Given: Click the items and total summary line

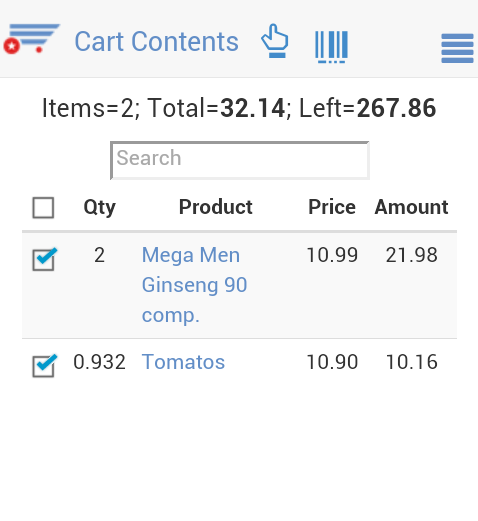Looking at the screenshot, I should click(x=239, y=108).
